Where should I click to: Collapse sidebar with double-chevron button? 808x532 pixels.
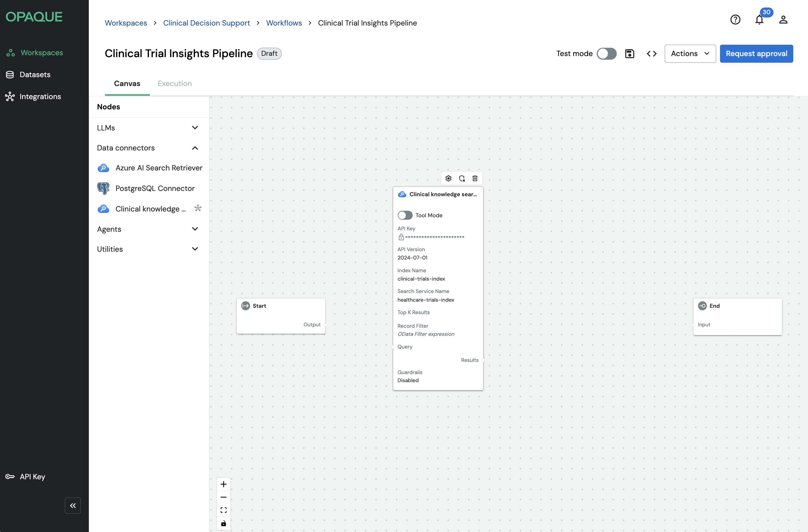pos(73,505)
